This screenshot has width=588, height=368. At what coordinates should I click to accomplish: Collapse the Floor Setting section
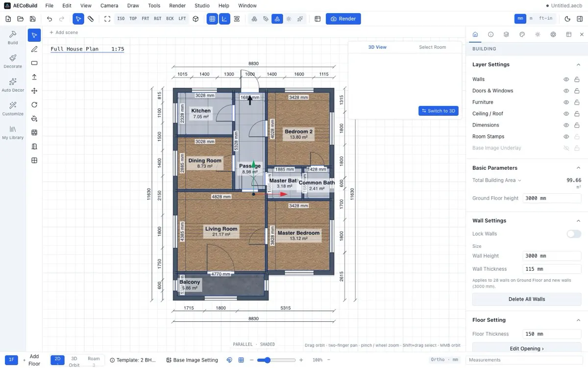[578, 320]
